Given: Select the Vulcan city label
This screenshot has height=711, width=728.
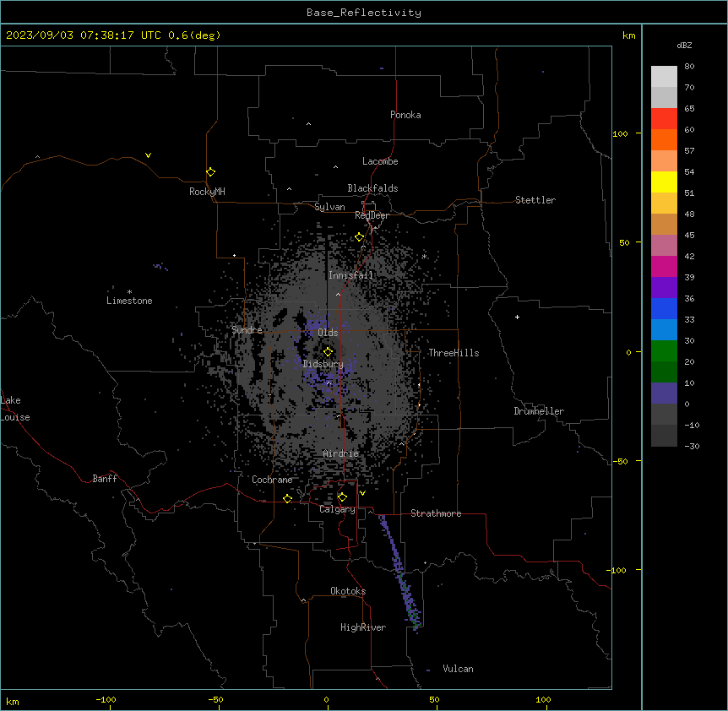Looking at the screenshot, I should point(459,669).
